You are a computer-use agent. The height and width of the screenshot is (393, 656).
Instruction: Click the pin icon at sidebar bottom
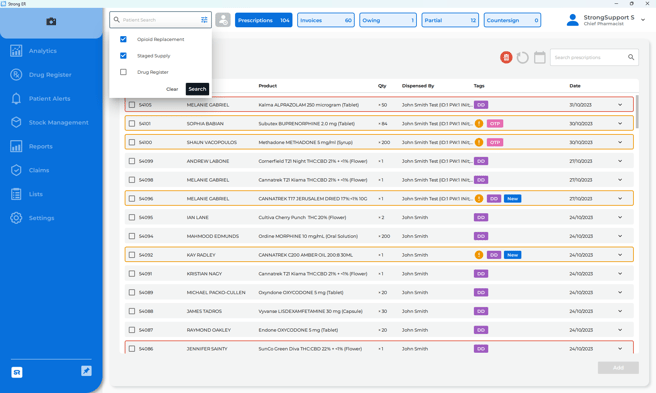(86, 371)
